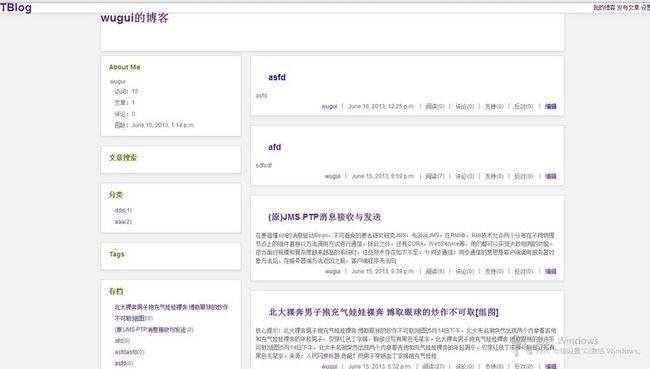650x369 pixels.
Task: Click 评论(0) on the asfd post
Action: pyautogui.click(x=465, y=107)
